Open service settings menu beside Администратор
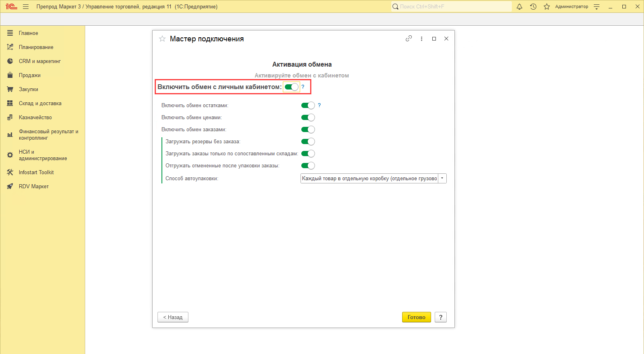The height and width of the screenshot is (354, 644). point(597,6)
